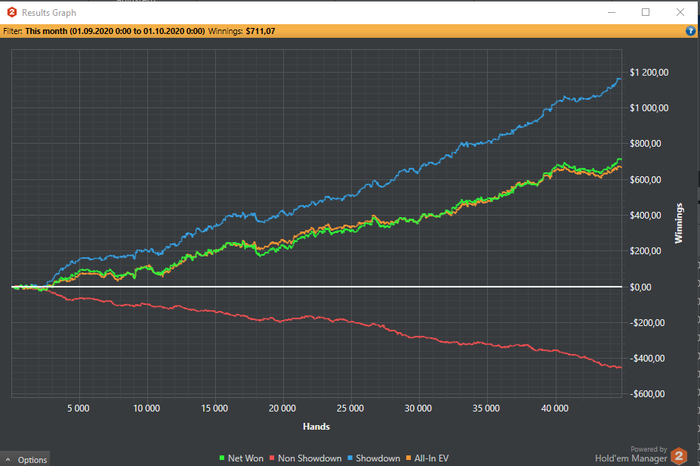
Task: Click the 15 000 hands axis label
Action: [214, 408]
